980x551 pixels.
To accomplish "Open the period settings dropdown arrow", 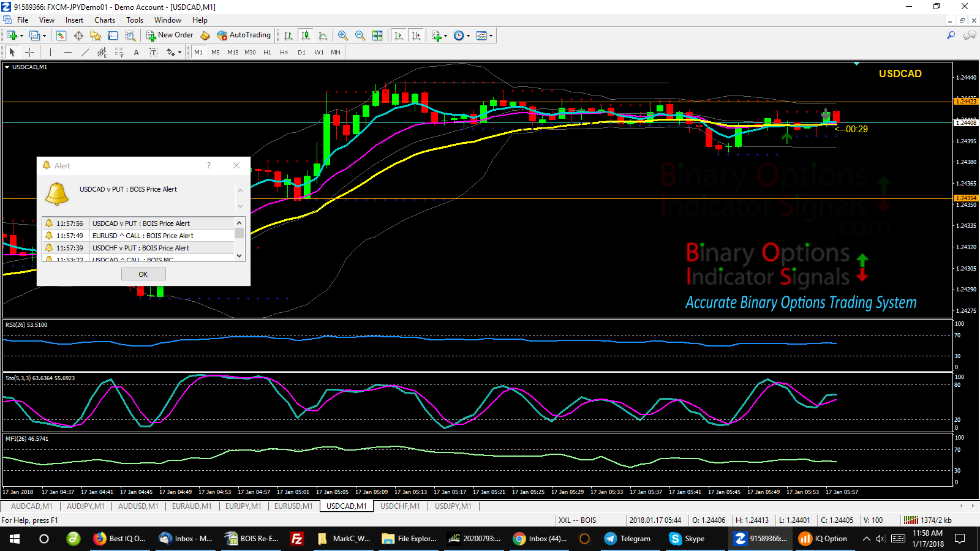I will [468, 35].
